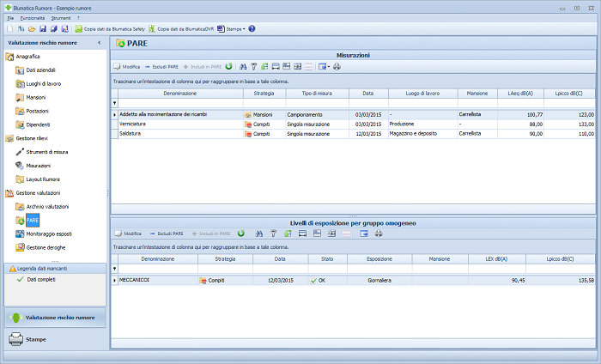Click the refresh icon in Livelli di esposizione toolbar

click(x=241, y=234)
